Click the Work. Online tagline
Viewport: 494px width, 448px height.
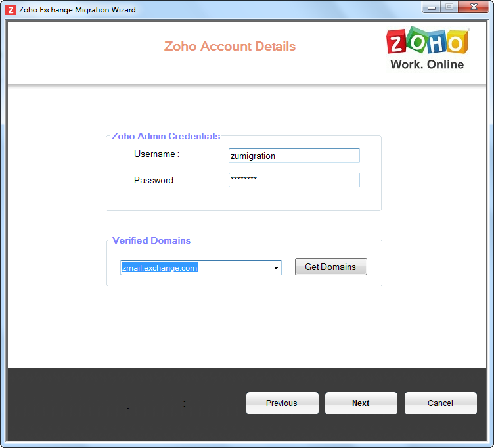[427, 64]
